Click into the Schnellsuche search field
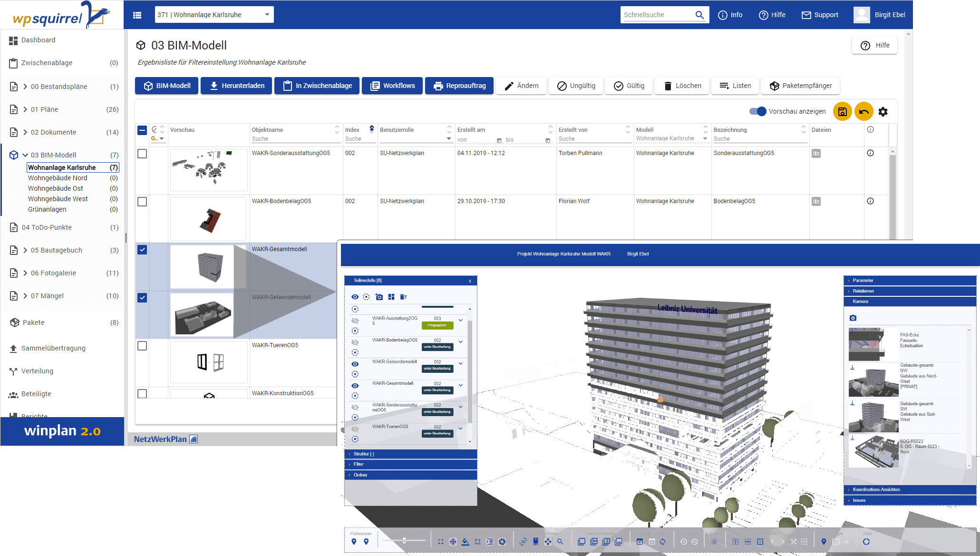Image resolution: width=980 pixels, height=556 pixels. click(657, 15)
